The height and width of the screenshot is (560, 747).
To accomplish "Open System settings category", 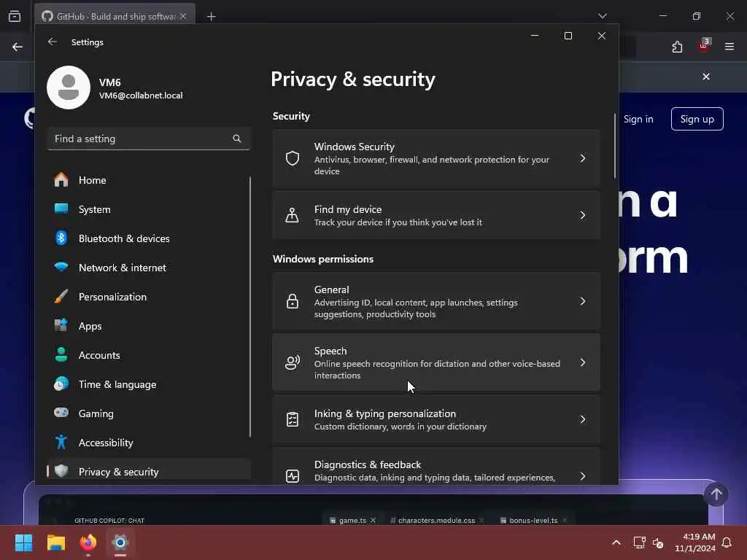I will pyautogui.click(x=149, y=209).
